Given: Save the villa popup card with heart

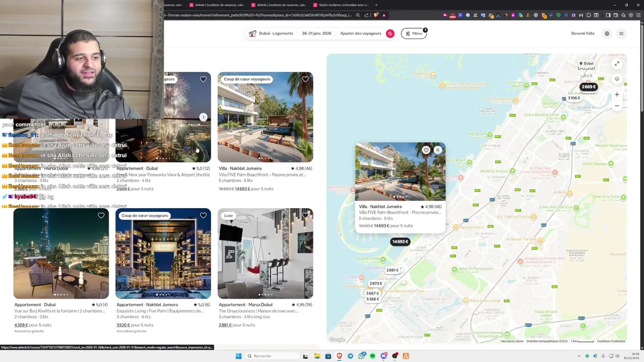Looking at the screenshot, I should pyautogui.click(x=426, y=150).
